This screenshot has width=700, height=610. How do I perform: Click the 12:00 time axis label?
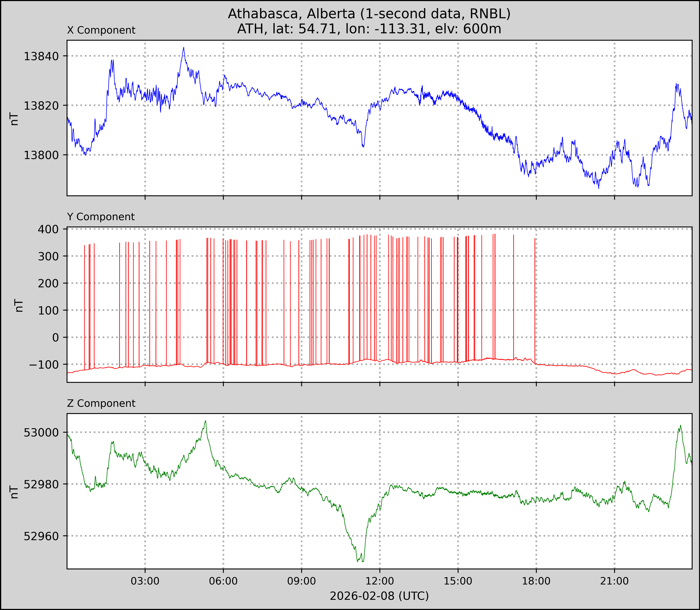[x=380, y=581]
